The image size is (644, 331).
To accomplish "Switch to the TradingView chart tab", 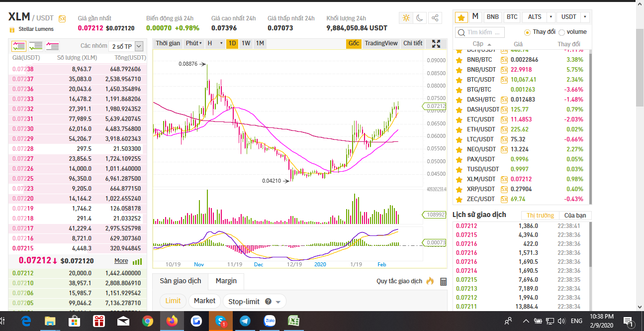I will click(381, 43).
